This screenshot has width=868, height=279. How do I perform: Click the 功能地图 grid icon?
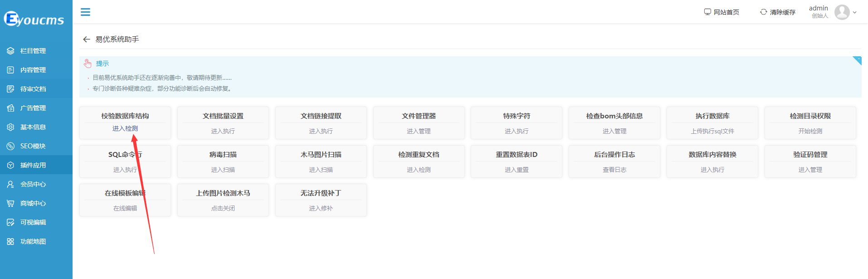[x=10, y=241]
